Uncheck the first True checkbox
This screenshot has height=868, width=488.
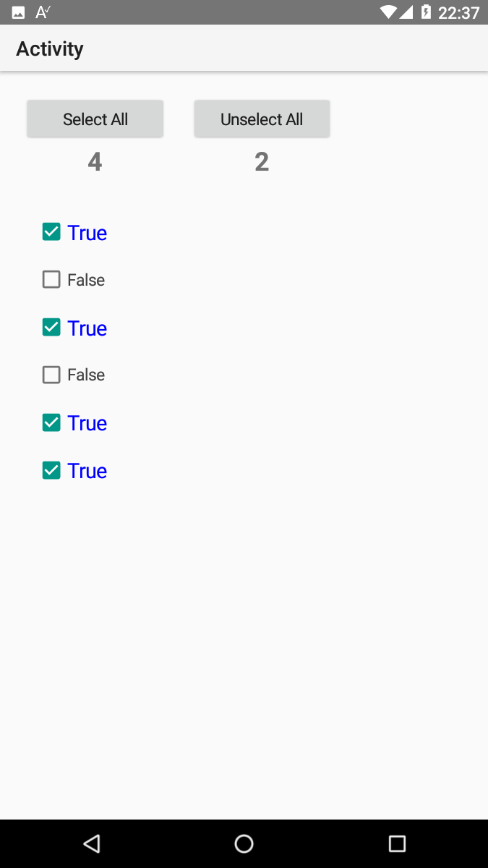(51, 232)
